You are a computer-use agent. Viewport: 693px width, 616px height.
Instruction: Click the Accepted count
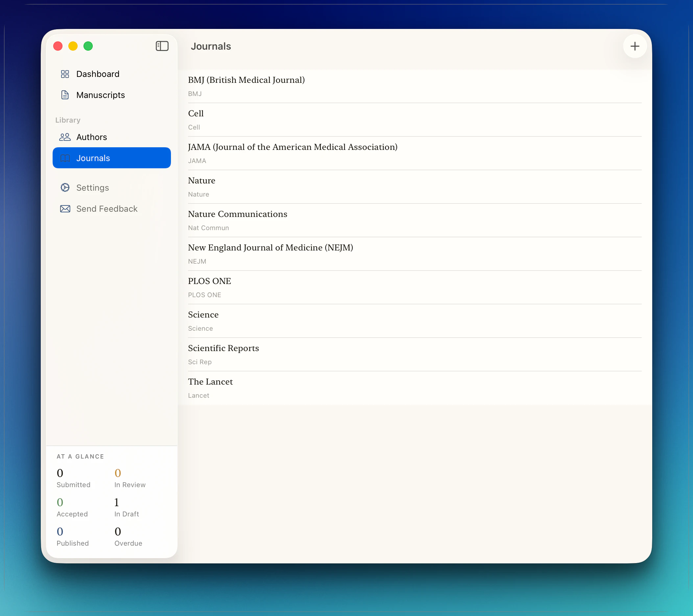[x=60, y=502]
